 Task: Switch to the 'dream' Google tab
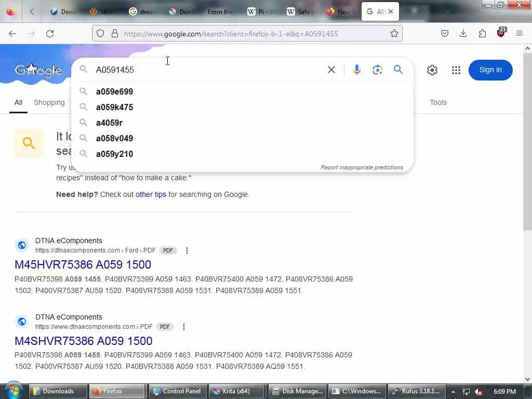click(142, 11)
